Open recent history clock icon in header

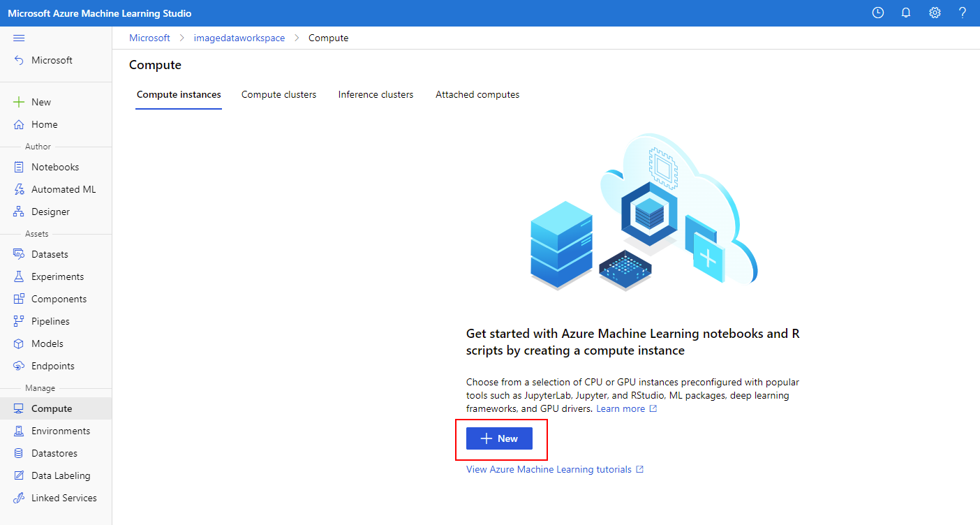tap(878, 13)
